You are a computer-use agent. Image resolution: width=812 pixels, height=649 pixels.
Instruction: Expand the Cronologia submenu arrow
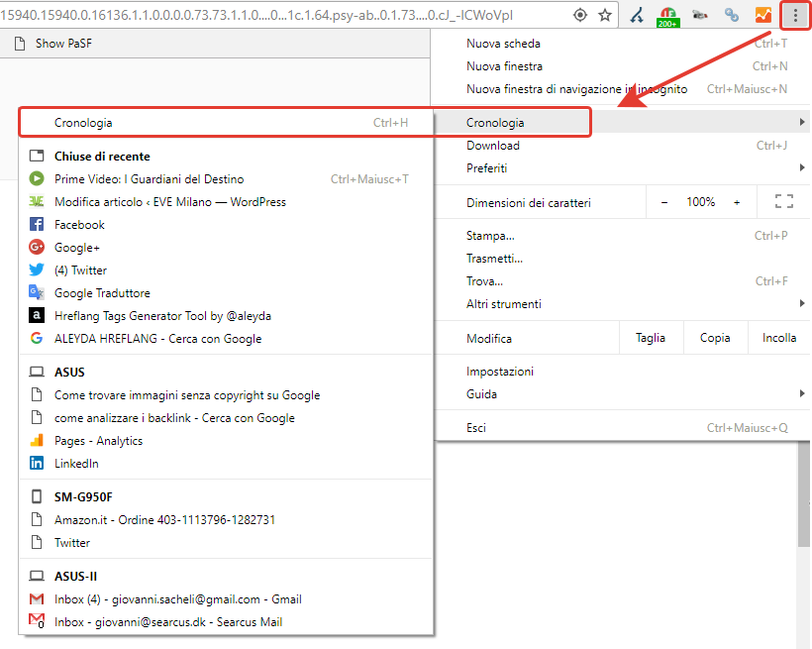[802, 122]
